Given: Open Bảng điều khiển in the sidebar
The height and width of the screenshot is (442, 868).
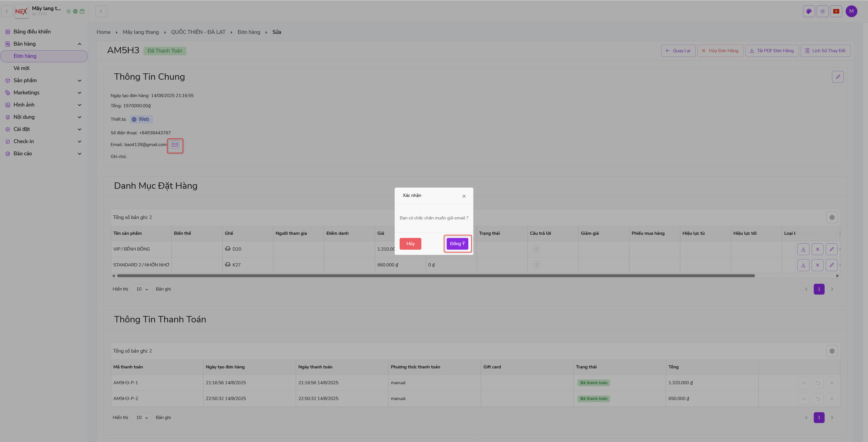Looking at the screenshot, I should (32, 32).
